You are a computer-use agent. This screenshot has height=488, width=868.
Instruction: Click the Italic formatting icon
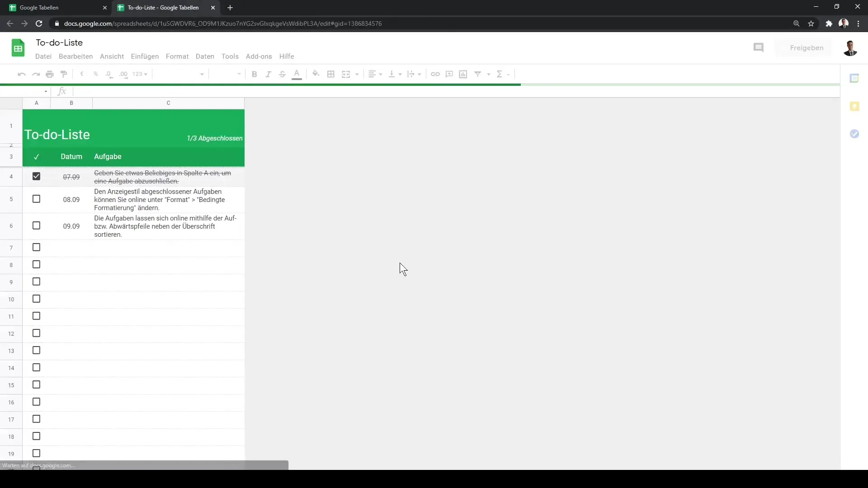point(268,74)
